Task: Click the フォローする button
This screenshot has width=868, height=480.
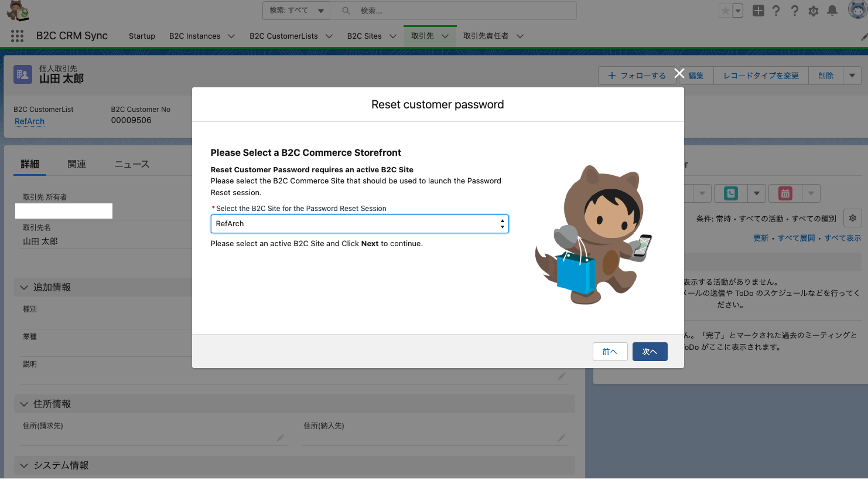Action: tap(637, 76)
